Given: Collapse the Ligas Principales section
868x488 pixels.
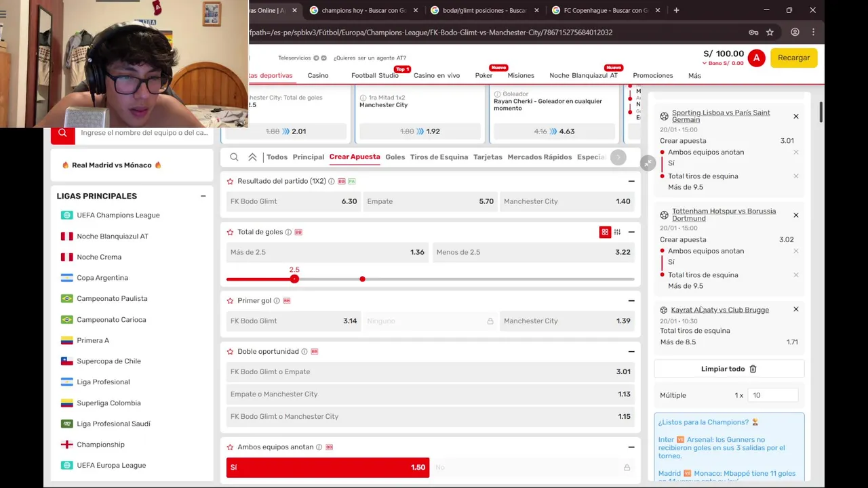Looking at the screenshot, I should point(203,196).
